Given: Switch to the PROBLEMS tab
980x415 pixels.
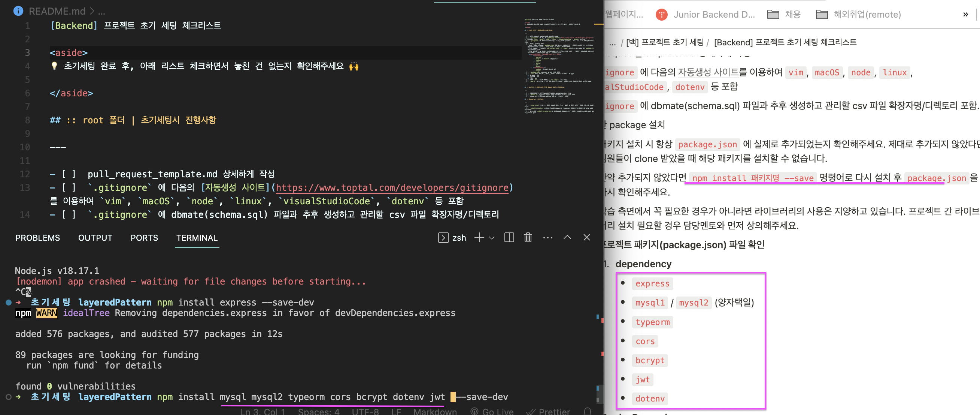Looking at the screenshot, I should pos(37,238).
